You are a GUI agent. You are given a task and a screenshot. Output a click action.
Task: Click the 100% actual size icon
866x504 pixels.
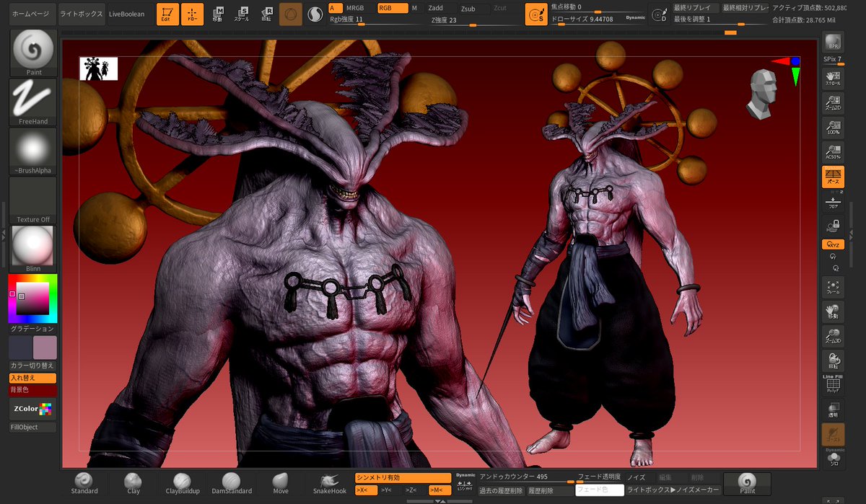834,128
